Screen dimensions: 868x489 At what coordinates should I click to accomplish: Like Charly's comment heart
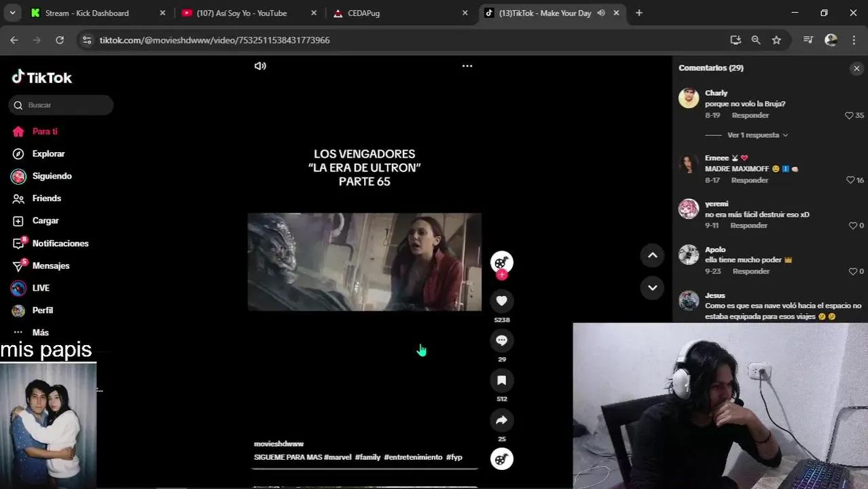point(849,115)
